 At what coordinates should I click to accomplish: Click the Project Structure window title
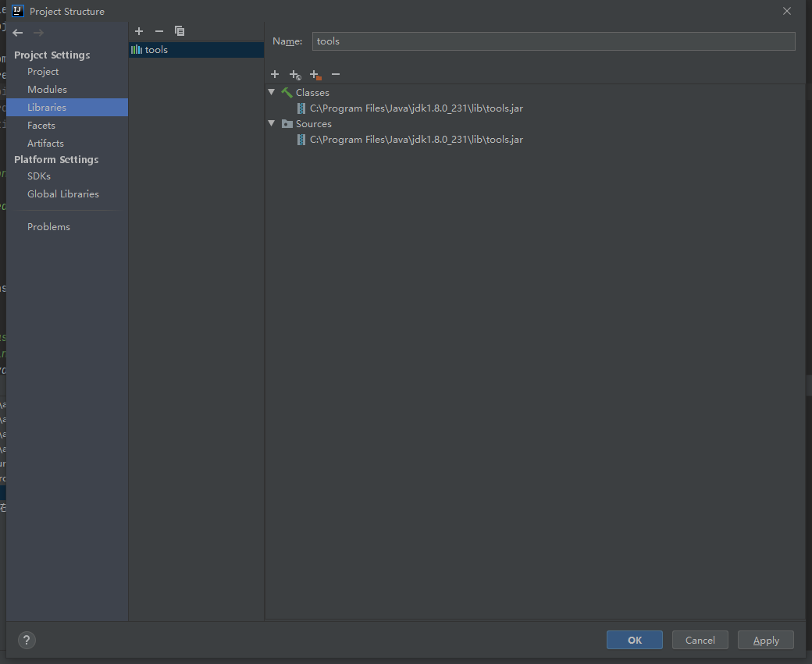67,12
